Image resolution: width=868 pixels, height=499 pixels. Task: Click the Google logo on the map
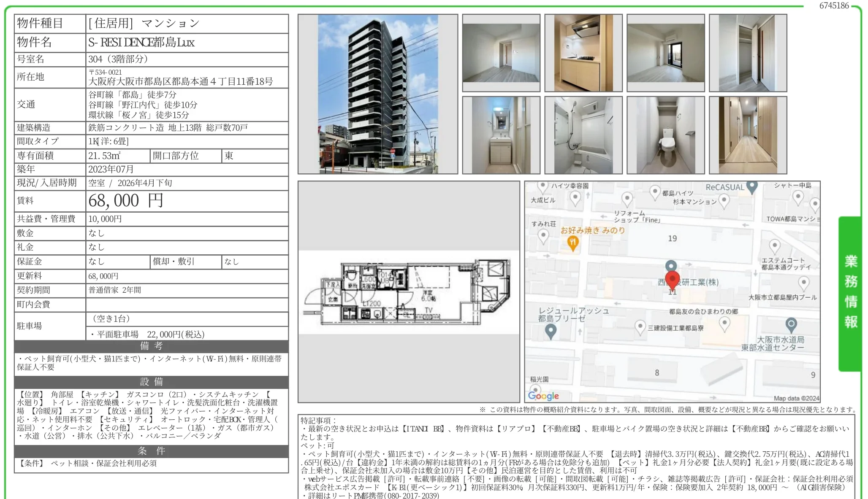(x=543, y=396)
